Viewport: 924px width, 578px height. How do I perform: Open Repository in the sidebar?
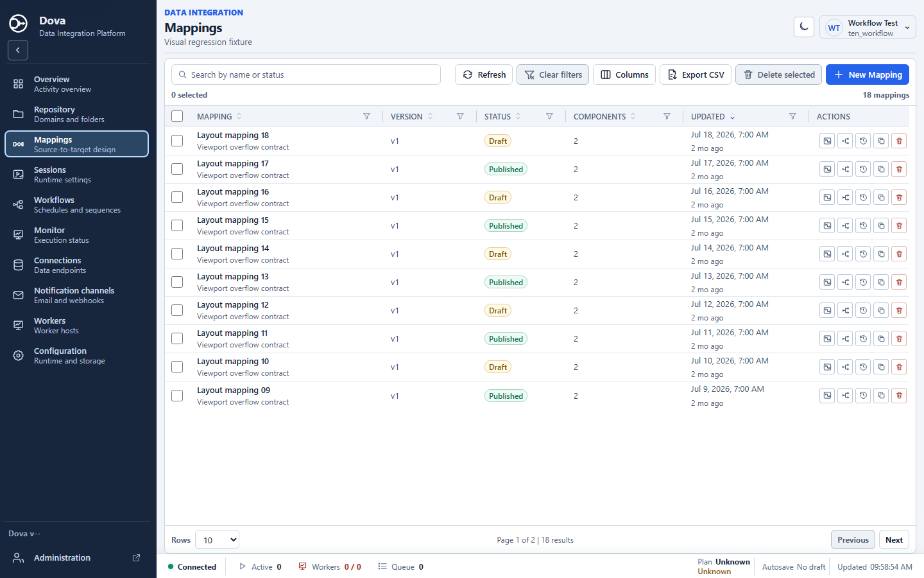click(76, 114)
